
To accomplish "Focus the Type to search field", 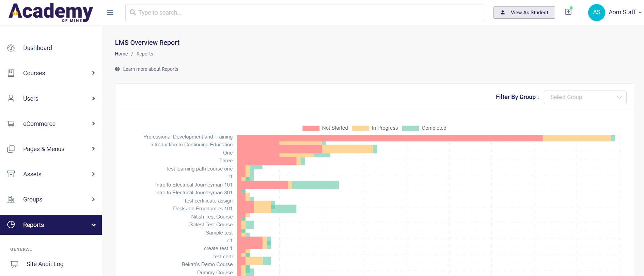I will pos(304,13).
